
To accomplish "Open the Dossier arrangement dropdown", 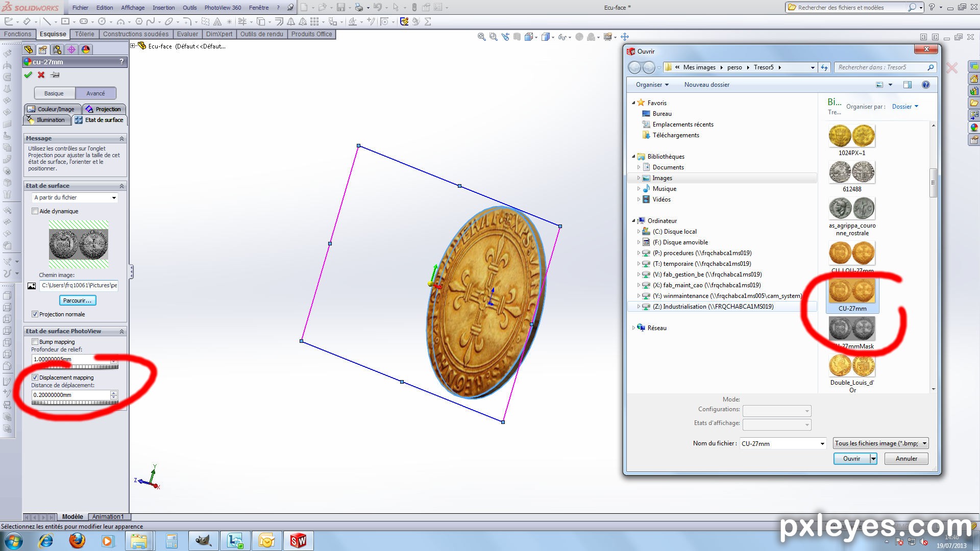I will (x=905, y=107).
